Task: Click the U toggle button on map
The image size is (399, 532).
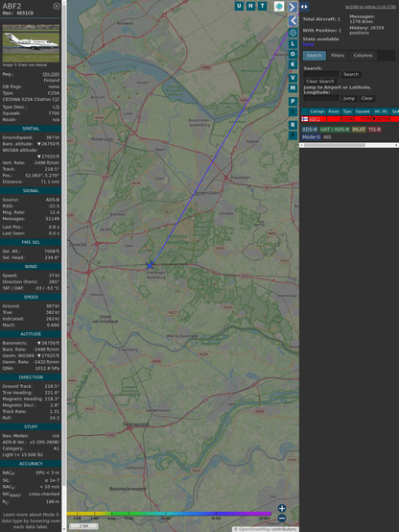Action: [240, 6]
